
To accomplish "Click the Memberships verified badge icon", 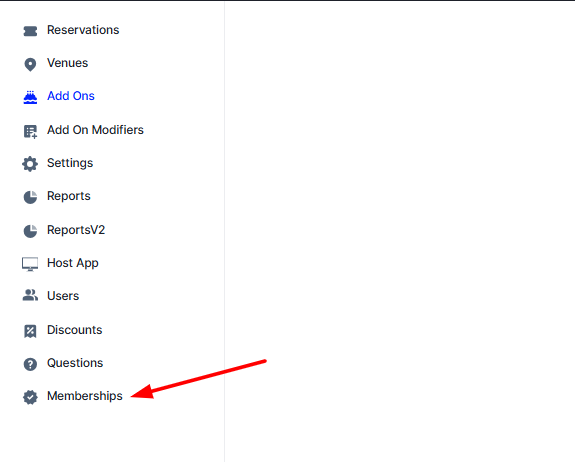I will pos(30,397).
